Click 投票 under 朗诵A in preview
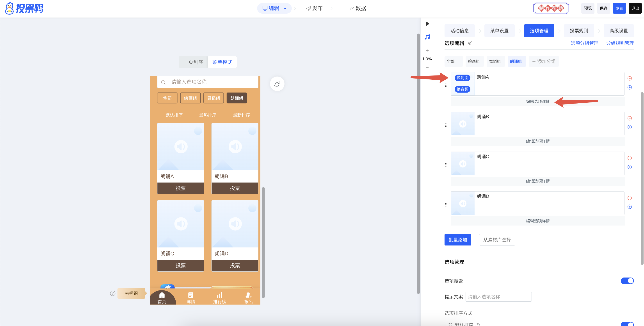644x326 pixels. coord(180,188)
